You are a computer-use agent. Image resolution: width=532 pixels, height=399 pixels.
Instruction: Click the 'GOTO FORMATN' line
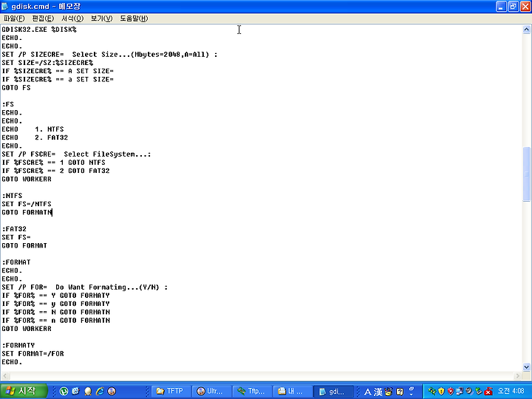[27, 212]
